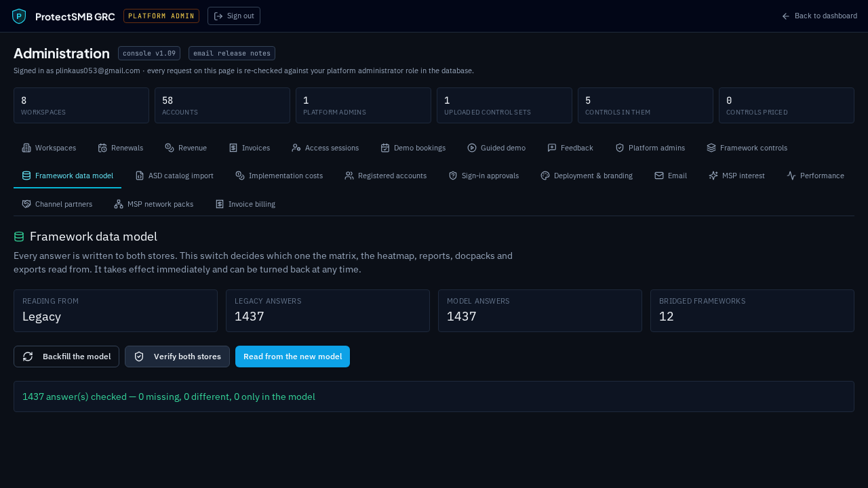The width and height of the screenshot is (868, 488).
Task: Click the Performance activity pulse icon
Action: point(791,176)
